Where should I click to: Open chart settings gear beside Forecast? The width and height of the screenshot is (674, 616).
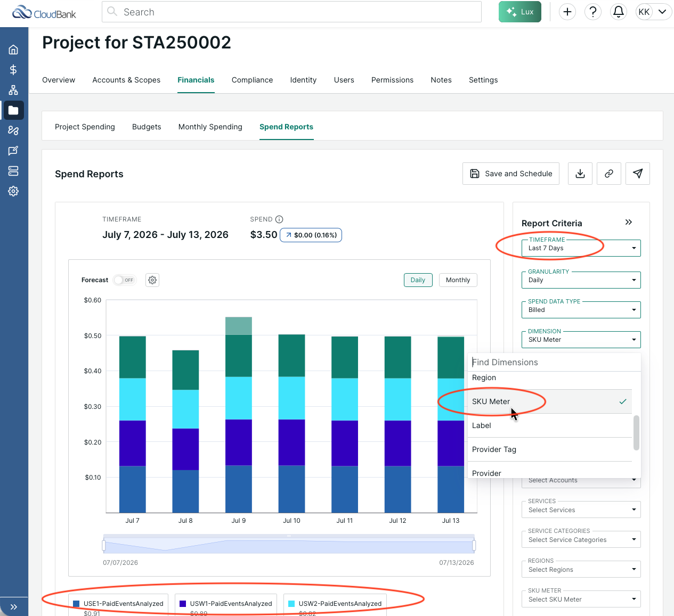(152, 280)
